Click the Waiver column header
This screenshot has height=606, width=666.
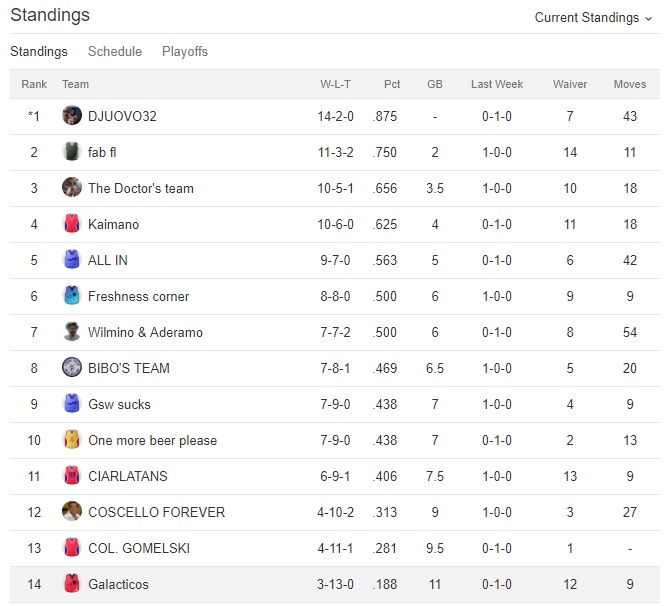[570, 84]
